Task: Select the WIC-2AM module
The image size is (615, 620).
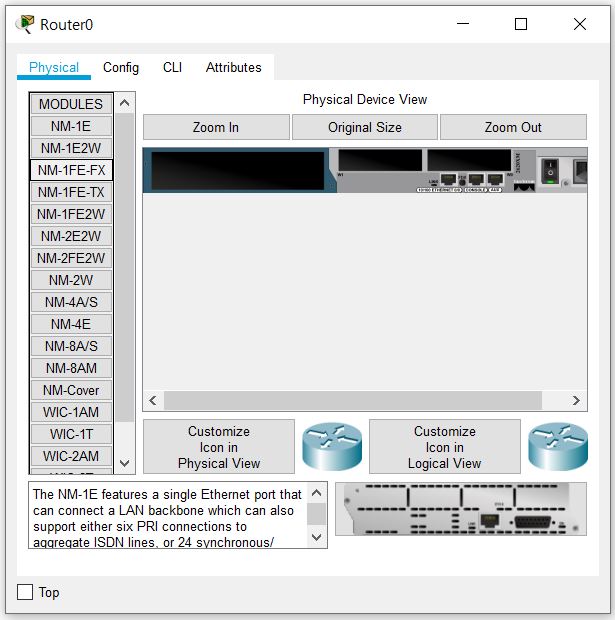Action: [x=71, y=456]
